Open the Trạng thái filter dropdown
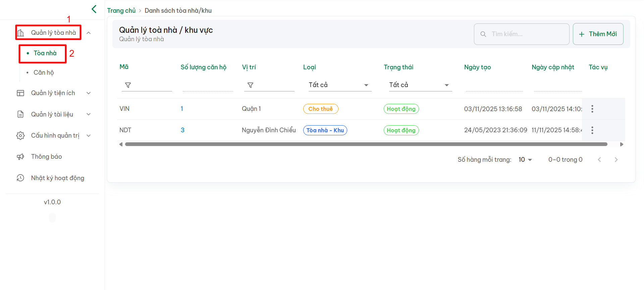 [419, 85]
